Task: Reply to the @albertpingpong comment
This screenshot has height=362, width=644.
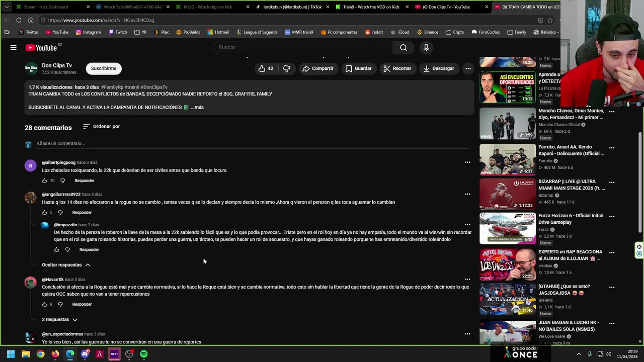Action: click(x=84, y=180)
